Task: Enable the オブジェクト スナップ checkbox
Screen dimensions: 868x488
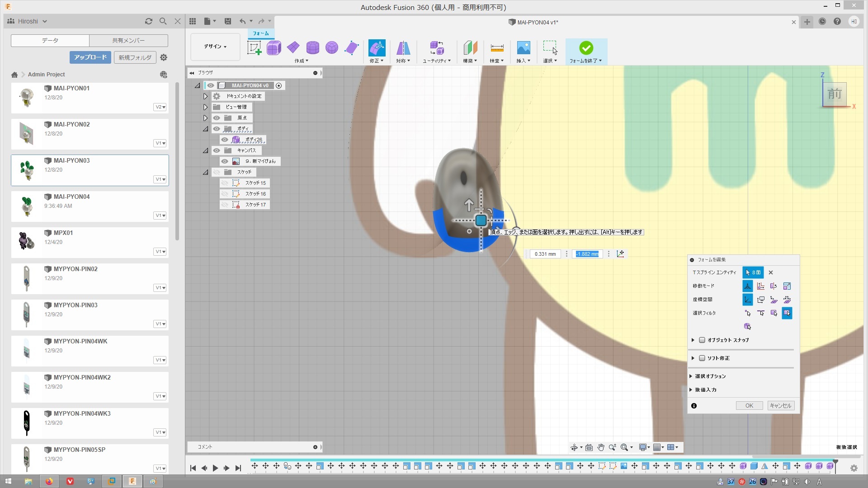Action: coord(702,340)
